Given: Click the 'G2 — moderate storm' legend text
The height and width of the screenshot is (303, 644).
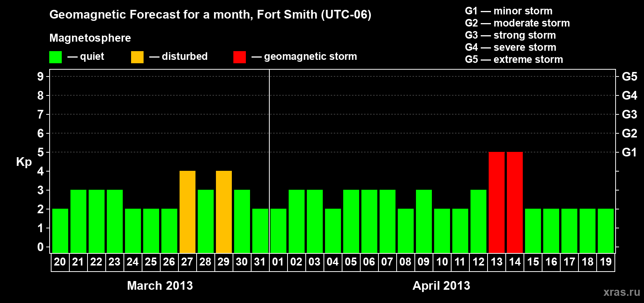Looking at the screenshot, I should pos(517,23).
